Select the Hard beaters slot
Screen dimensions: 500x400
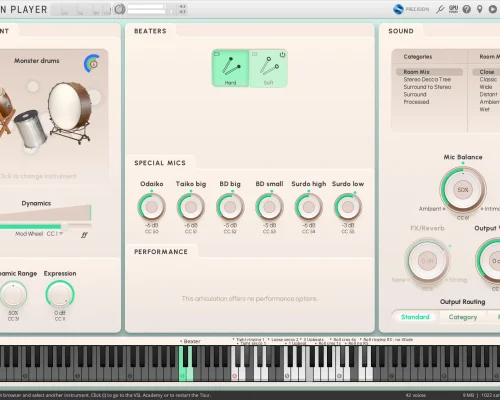click(230, 68)
